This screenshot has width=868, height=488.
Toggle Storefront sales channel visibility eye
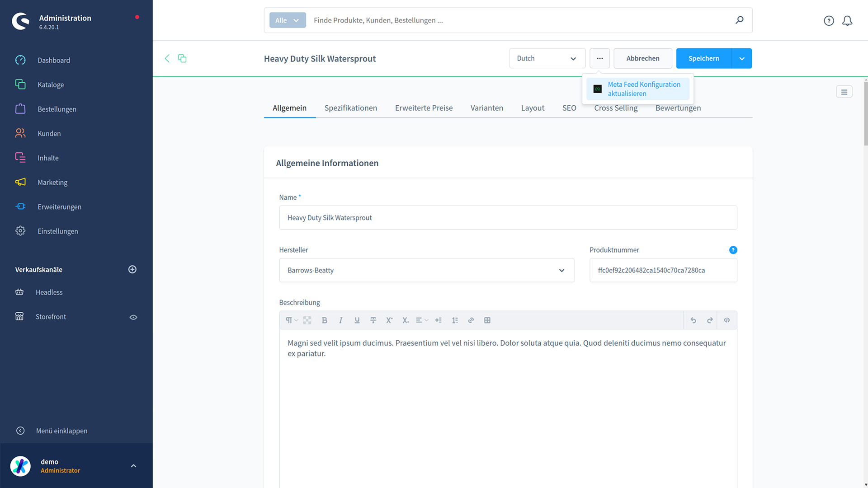tap(133, 317)
